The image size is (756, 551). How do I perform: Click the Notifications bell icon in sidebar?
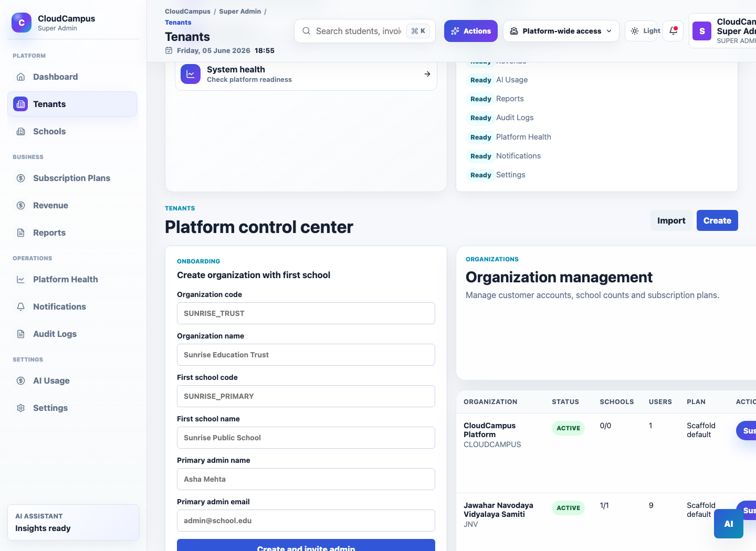click(x=21, y=306)
